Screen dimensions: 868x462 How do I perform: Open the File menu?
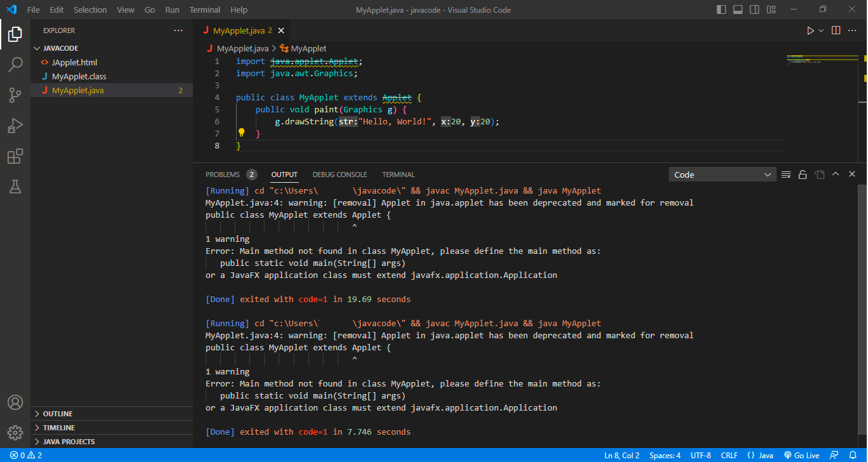[x=33, y=10]
